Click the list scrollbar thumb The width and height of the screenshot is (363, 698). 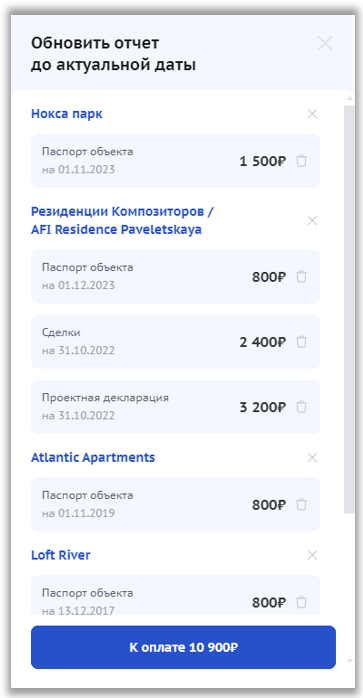point(350,309)
